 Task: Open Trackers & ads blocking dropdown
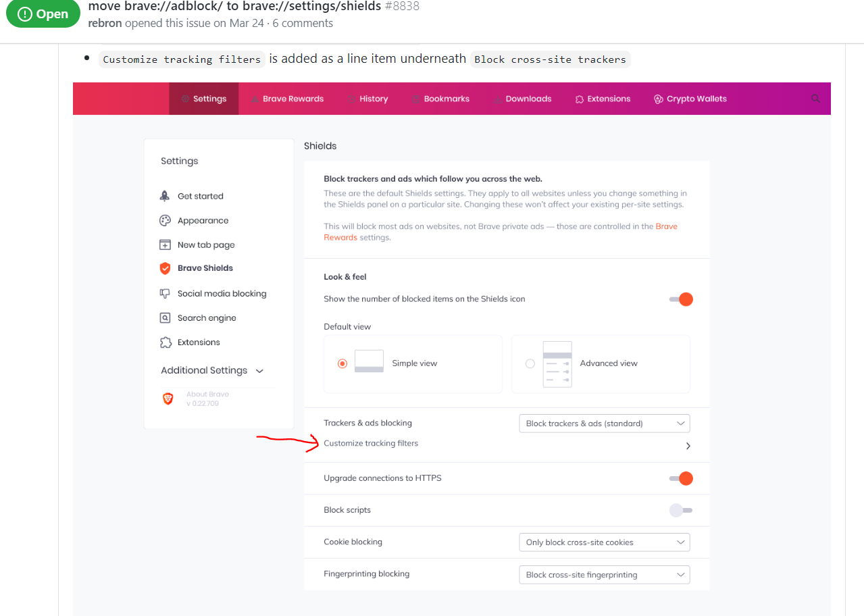pos(603,423)
